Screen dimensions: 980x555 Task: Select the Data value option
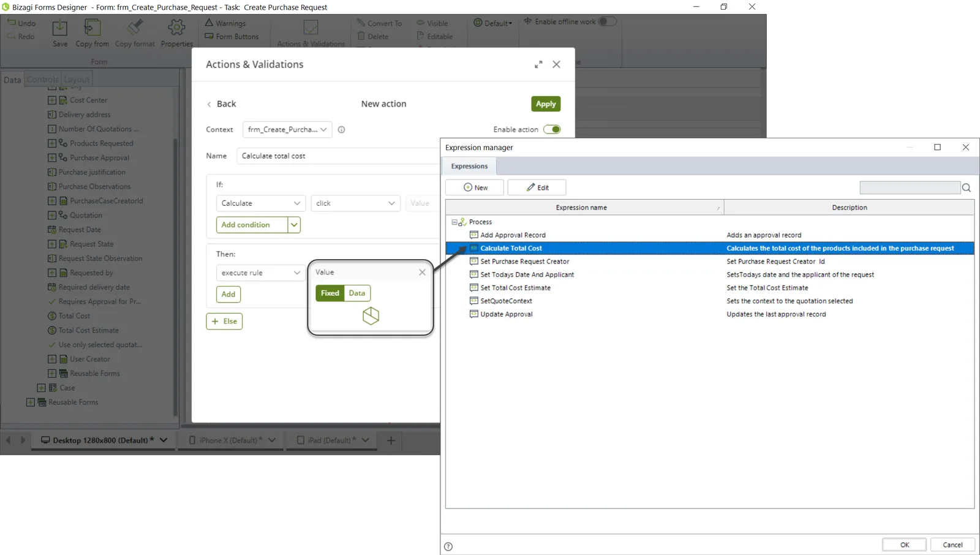(357, 293)
